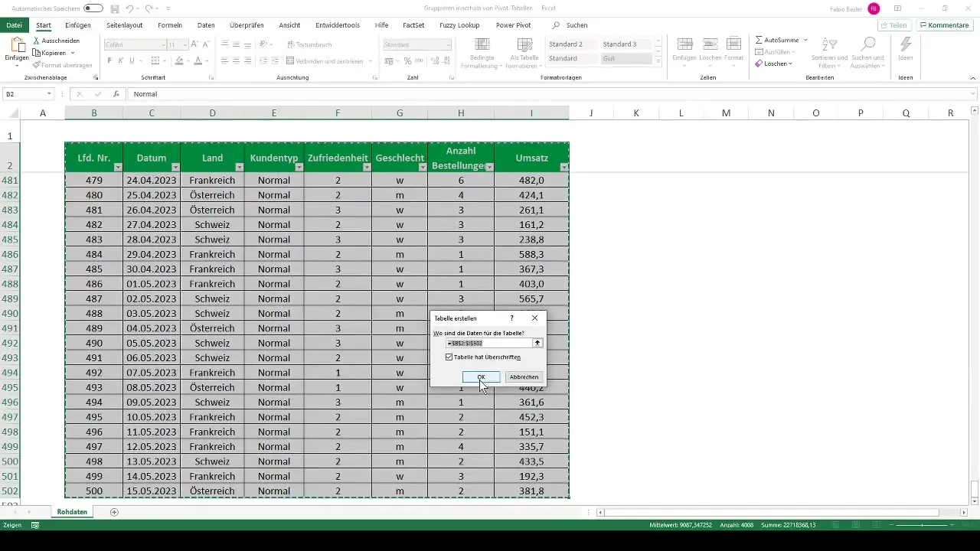Click the Kommentare button
Screen dimensions: 980x551
click(944, 25)
